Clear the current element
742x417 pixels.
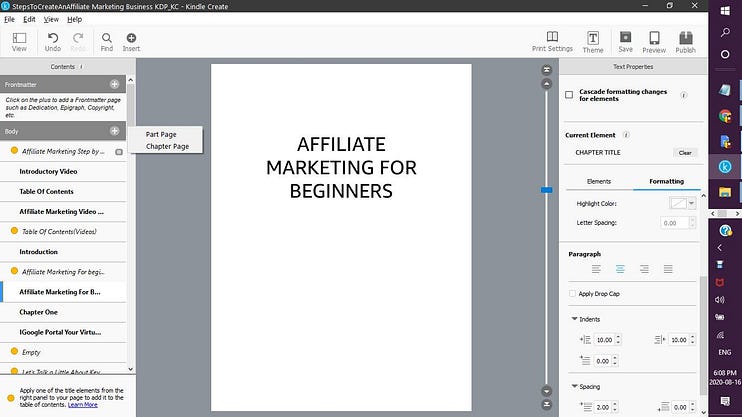[685, 152]
